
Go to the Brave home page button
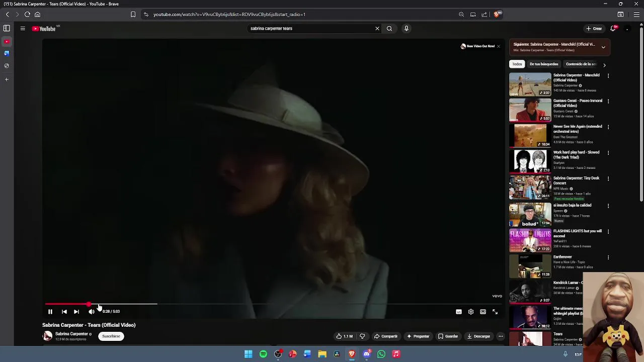[x=37, y=15]
